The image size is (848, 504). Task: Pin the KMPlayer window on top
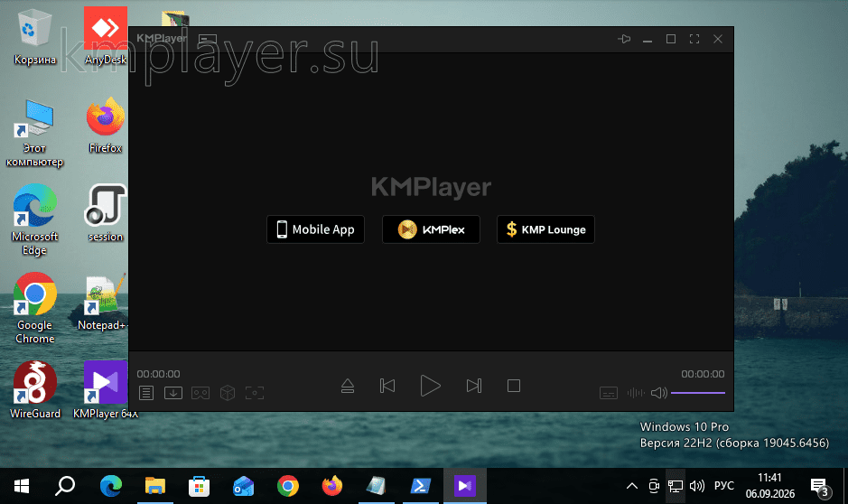(x=624, y=39)
